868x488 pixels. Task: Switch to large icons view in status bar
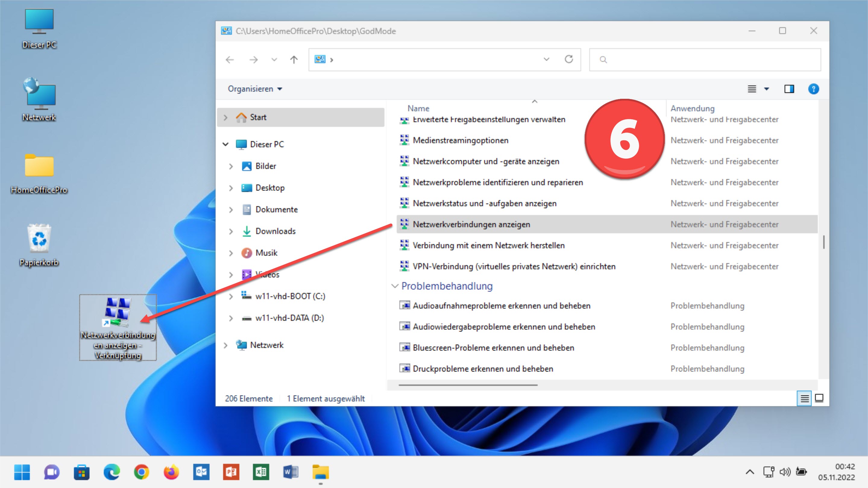coord(819,399)
